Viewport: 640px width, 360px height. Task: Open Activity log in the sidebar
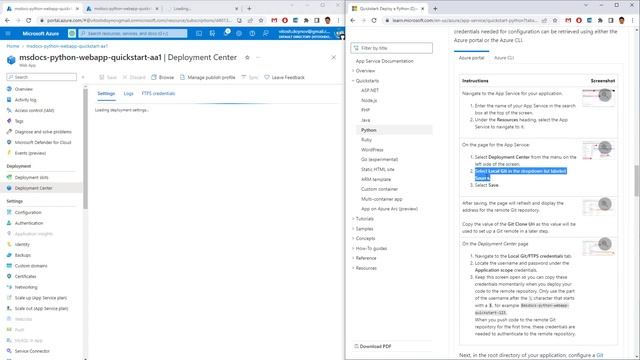click(x=25, y=100)
